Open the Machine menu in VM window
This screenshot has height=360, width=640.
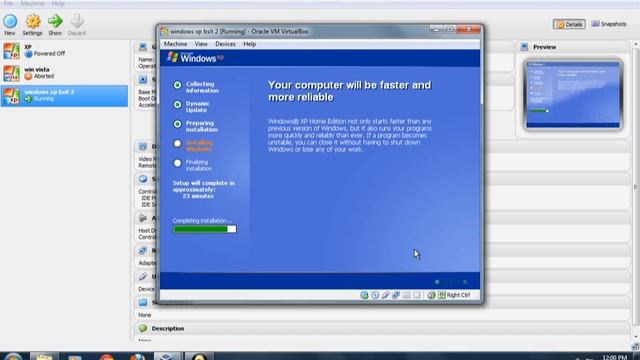coord(175,44)
